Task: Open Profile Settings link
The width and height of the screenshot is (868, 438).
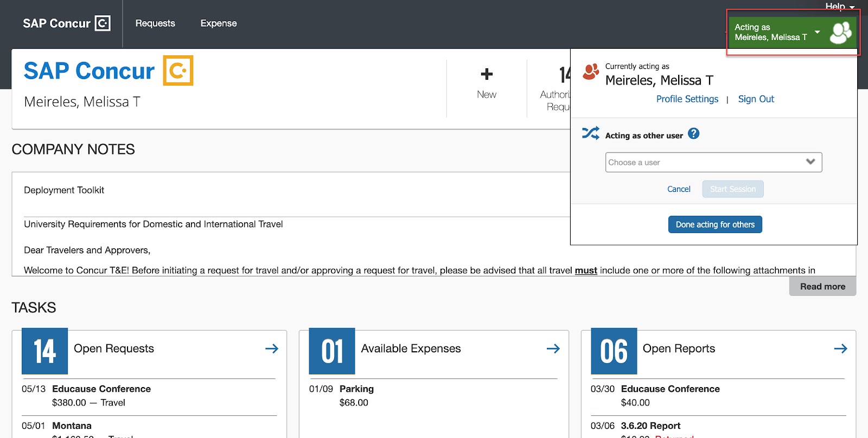Action: coord(687,99)
